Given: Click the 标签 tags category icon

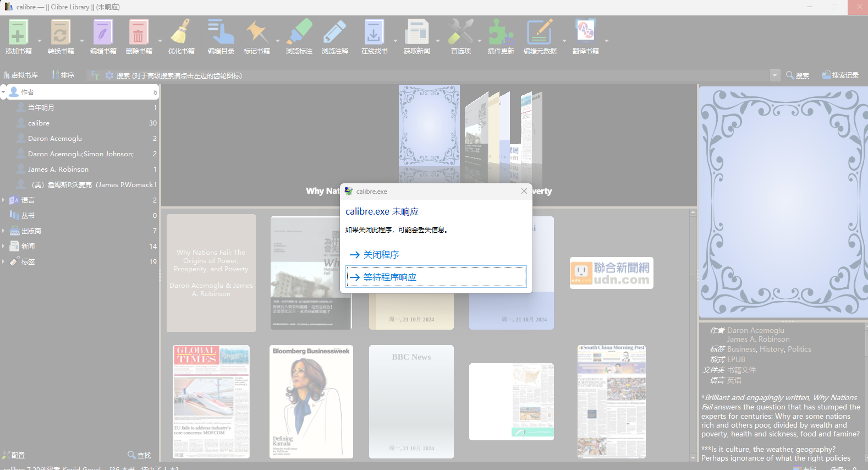Looking at the screenshot, I should [14, 261].
